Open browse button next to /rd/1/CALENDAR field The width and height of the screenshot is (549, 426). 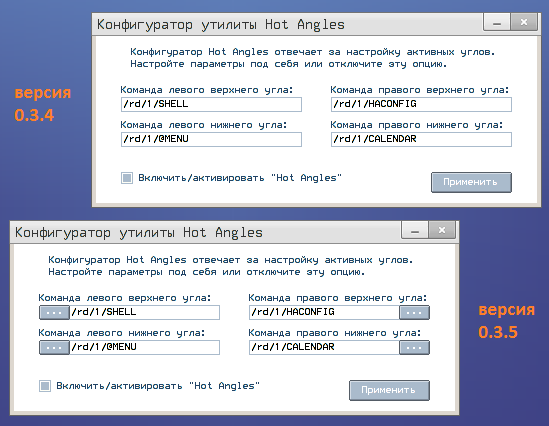click(414, 347)
